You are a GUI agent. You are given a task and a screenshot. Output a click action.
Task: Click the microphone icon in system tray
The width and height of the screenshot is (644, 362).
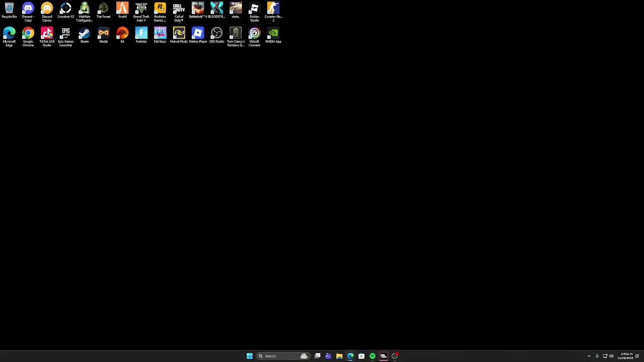(x=597, y=356)
